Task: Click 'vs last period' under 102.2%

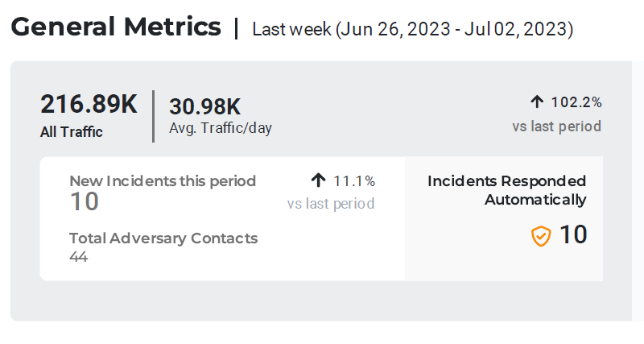Action: click(x=557, y=126)
